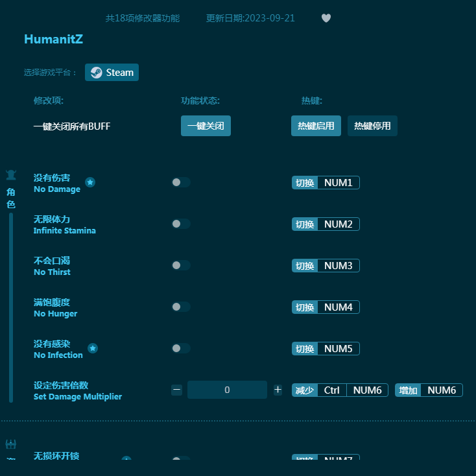Click the 热键停用 button
This screenshot has height=476, width=476.
click(x=372, y=126)
